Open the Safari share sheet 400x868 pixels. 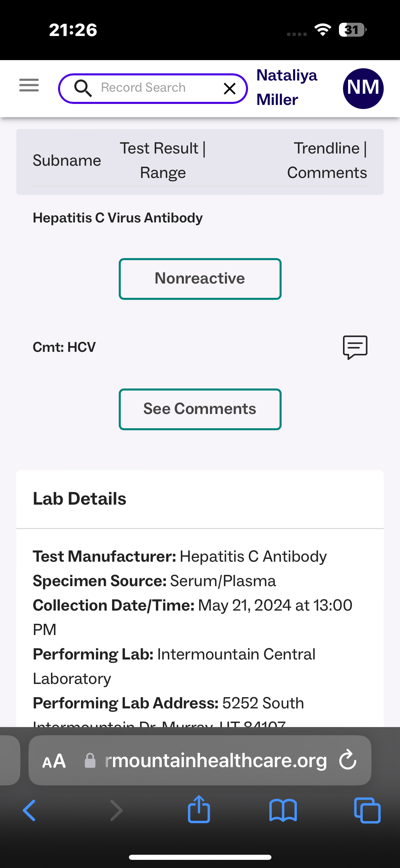pos(199,810)
